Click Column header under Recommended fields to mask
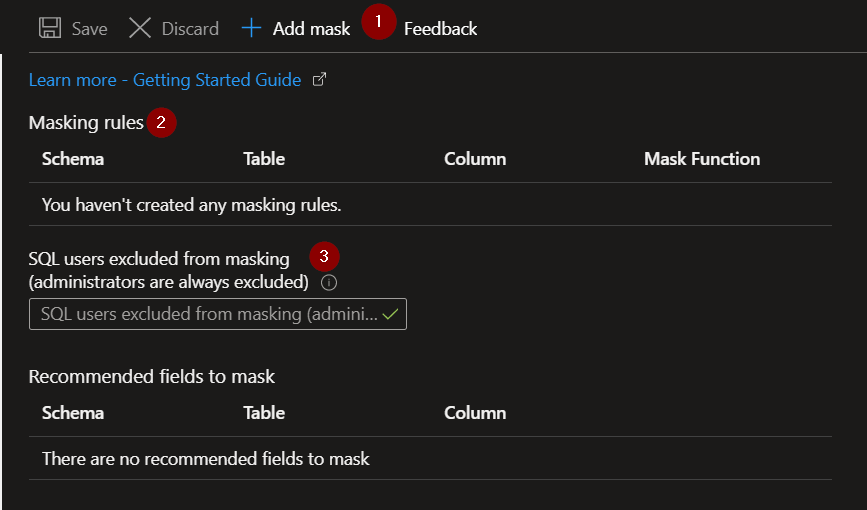867x510 pixels. (x=475, y=413)
